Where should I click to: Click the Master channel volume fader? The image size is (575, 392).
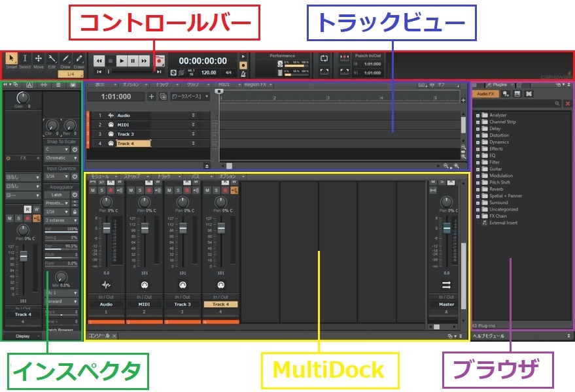click(x=447, y=228)
